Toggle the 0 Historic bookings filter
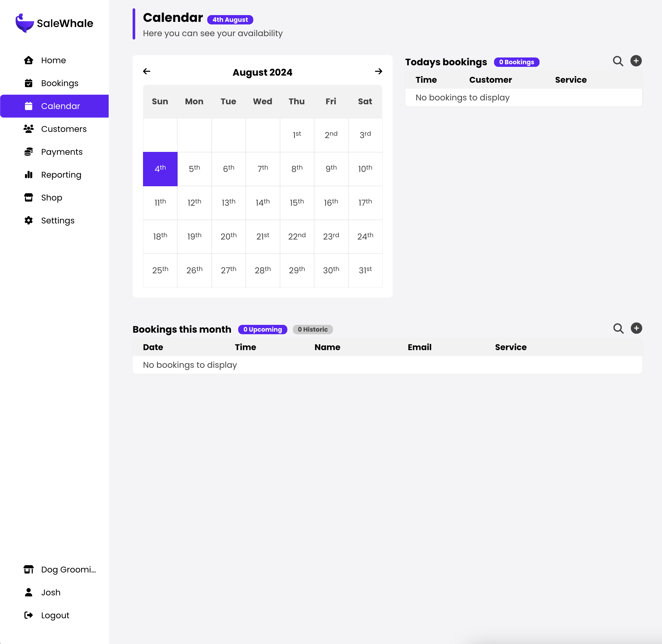Viewport: 662px width, 644px height. 313,329
